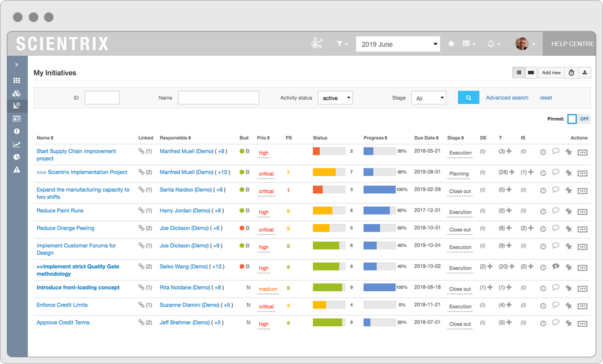Focus the Name search field
Screen dimensions: 603x364
(219, 97)
